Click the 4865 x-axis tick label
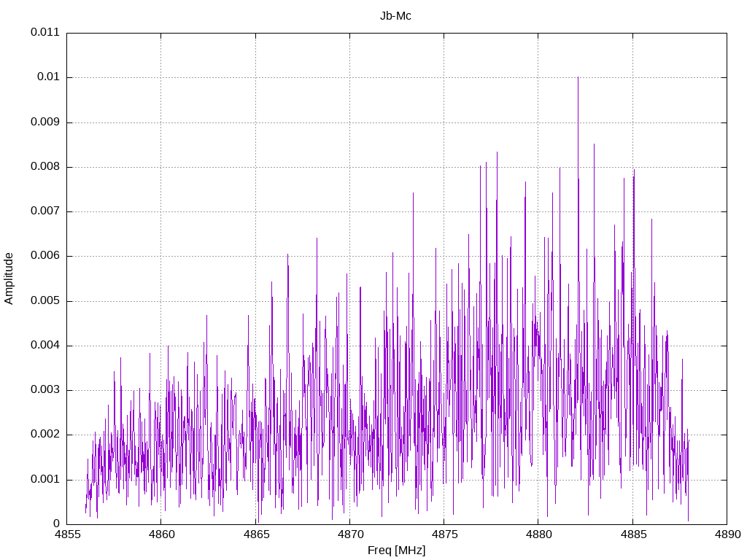The image size is (747, 560). point(255,534)
